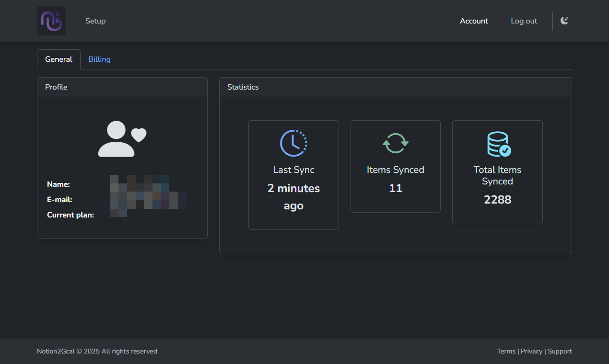Click the "E-mail:" label
Viewport: 609px width, 364px height.
59,200
